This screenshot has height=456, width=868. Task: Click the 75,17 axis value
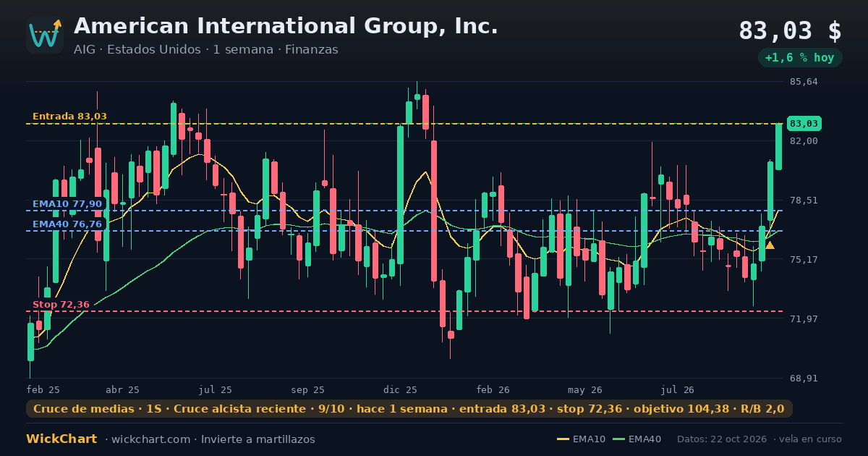coord(804,259)
